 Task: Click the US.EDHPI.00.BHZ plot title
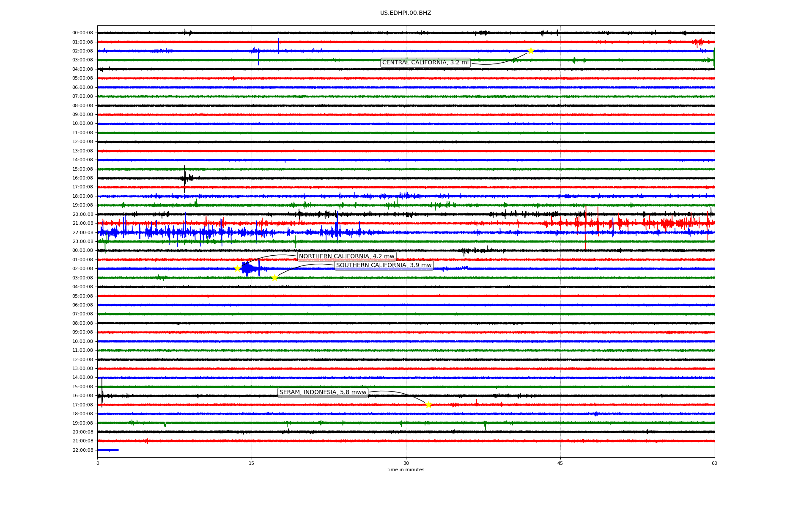406,13
